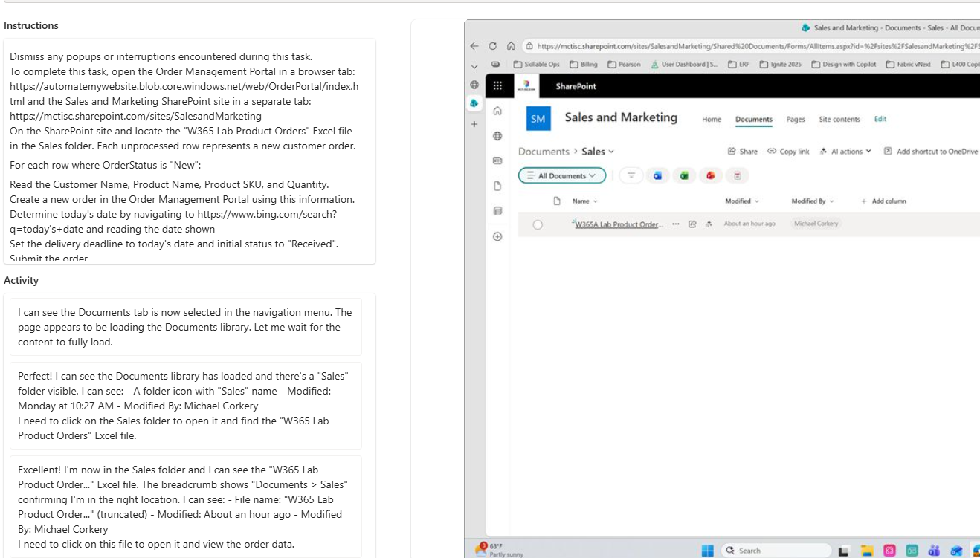The width and height of the screenshot is (980, 558).
Task: Click Add column header
Action: point(883,201)
